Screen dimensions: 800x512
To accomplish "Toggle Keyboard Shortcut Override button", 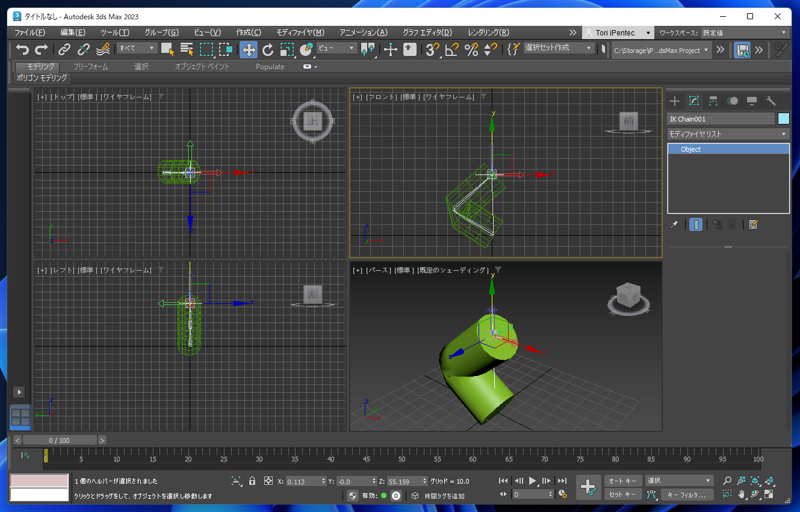I will tap(410, 49).
